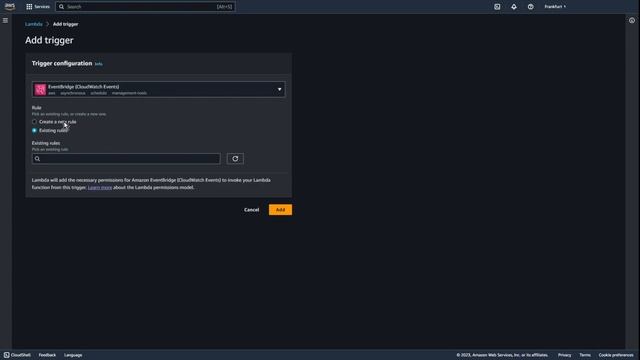Screen dimensions: 640x360
Task: Select the Existing rules radio button
Action: click(34, 131)
